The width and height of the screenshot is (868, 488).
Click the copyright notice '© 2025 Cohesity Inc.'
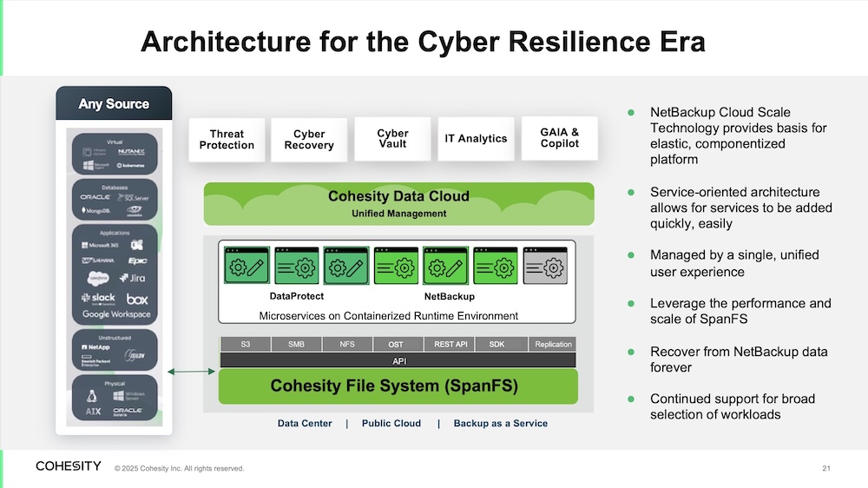pyautogui.click(x=180, y=469)
